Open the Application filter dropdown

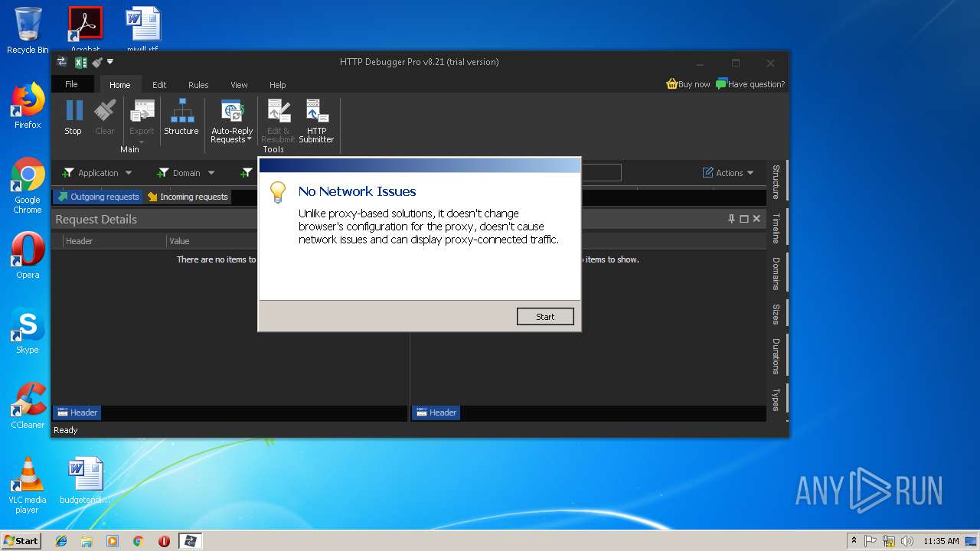click(x=97, y=173)
